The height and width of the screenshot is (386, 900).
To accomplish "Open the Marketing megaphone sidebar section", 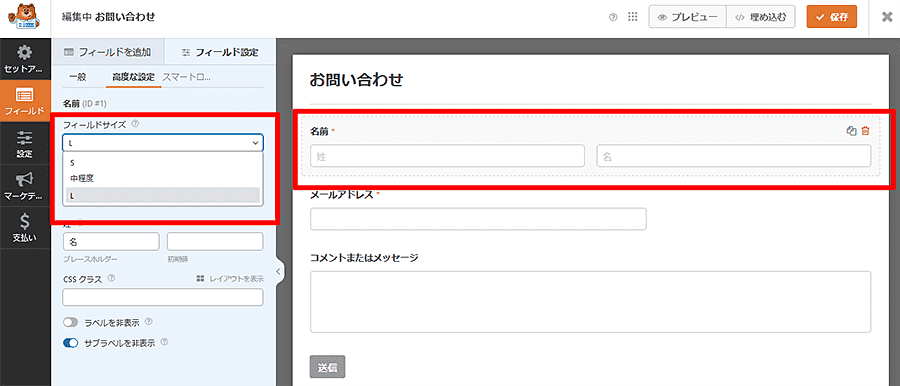I will (25, 186).
